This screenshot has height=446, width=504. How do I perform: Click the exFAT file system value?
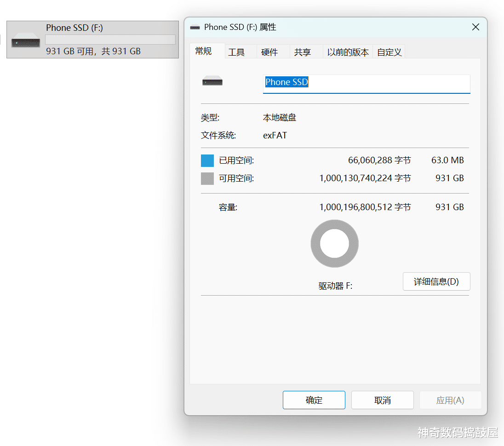(x=275, y=135)
